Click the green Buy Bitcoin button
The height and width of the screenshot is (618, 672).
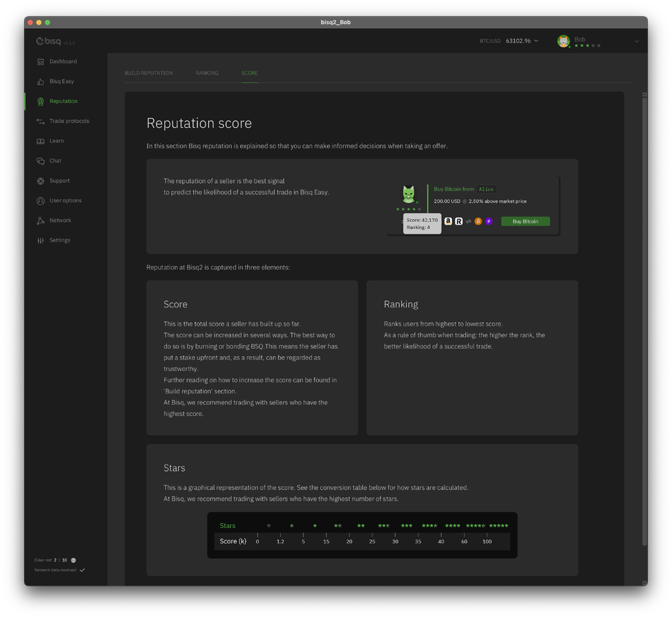point(525,221)
